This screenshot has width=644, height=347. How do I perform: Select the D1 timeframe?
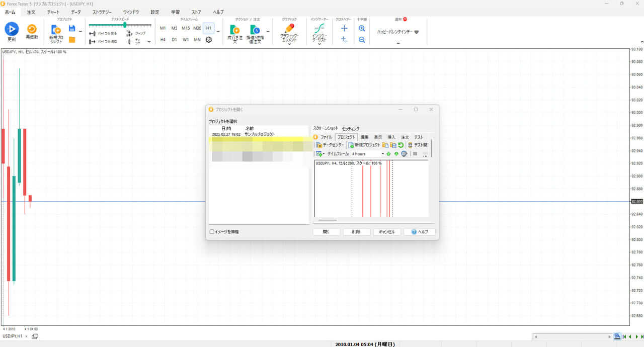point(174,39)
